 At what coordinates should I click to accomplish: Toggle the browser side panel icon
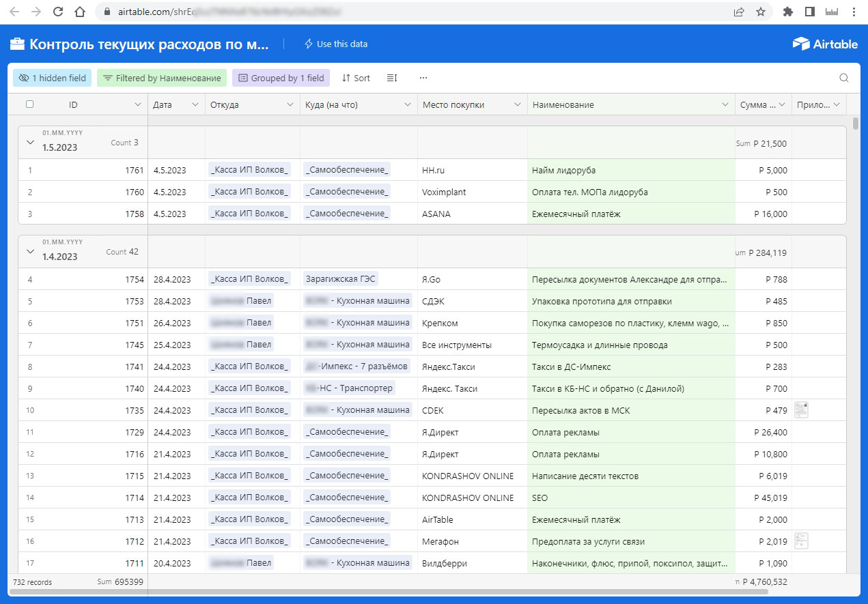(810, 12)
